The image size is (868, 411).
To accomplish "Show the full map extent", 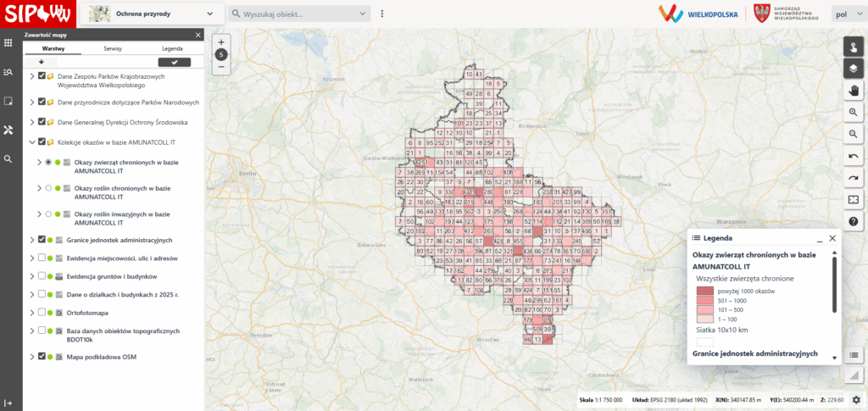I will (853, 200).
